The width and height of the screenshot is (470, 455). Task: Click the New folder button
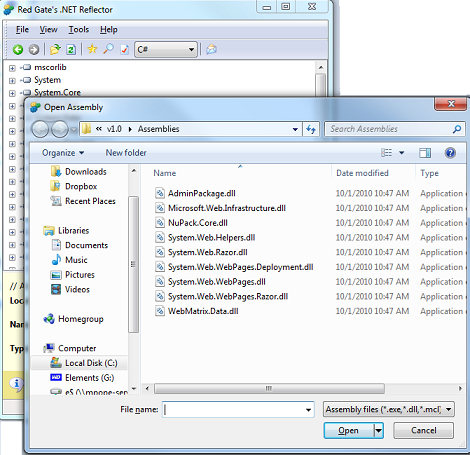coord(126,153)
